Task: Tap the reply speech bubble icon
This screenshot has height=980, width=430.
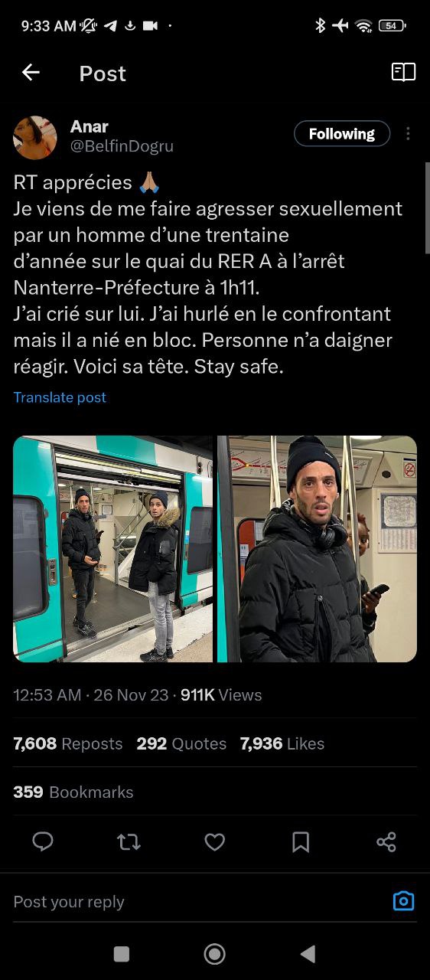Action: pos(43,842)
